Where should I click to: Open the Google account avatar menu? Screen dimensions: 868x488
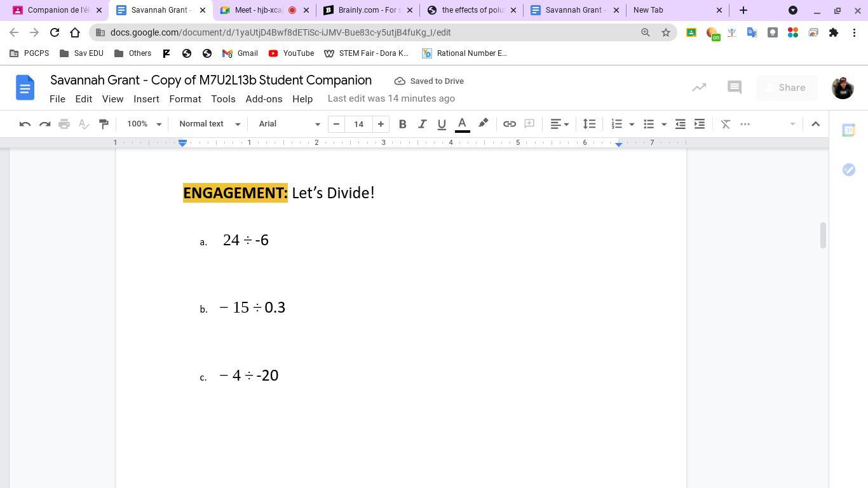tap(843, 88)
